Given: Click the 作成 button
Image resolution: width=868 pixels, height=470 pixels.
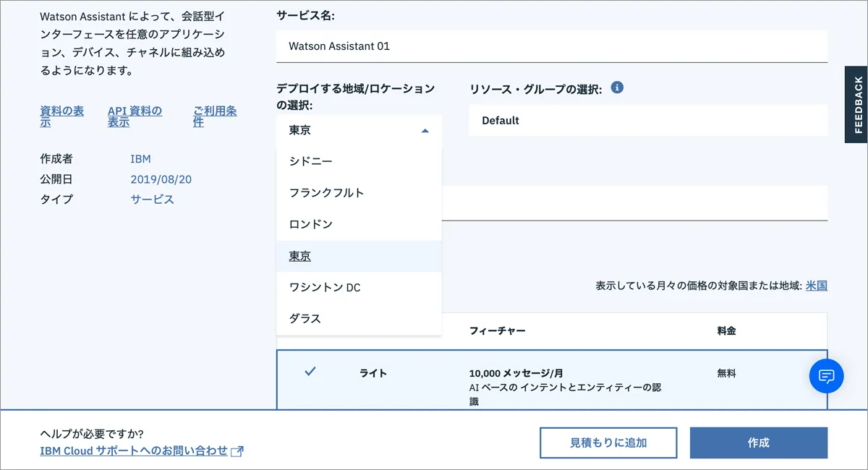Looking at the screenshot, I should (759, 443).
